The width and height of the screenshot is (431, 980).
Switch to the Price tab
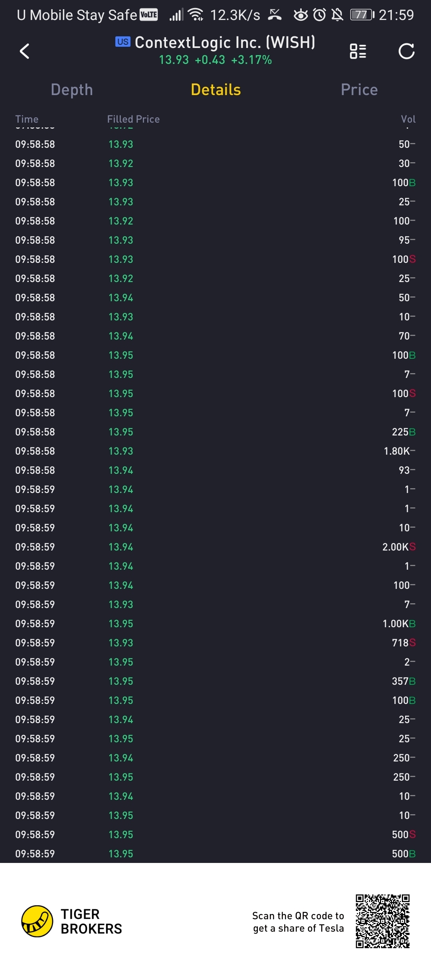pyautogui.click(x=359, y=90)
